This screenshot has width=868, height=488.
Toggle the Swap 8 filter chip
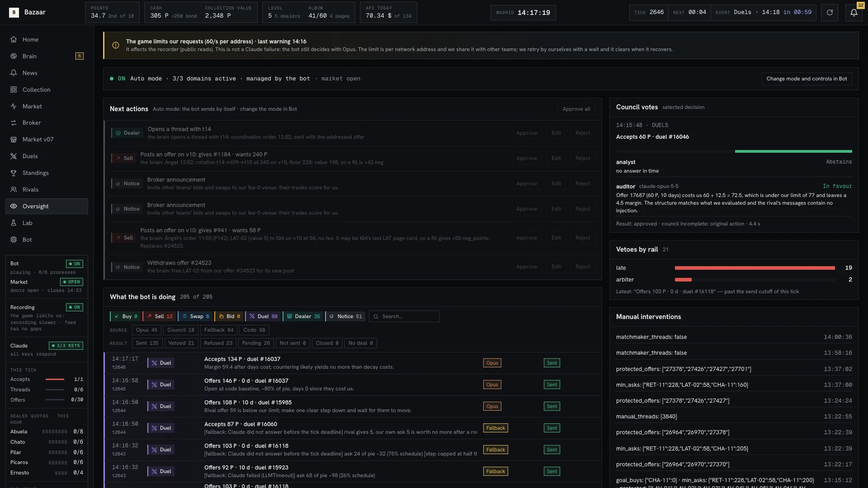click(195, 316)
